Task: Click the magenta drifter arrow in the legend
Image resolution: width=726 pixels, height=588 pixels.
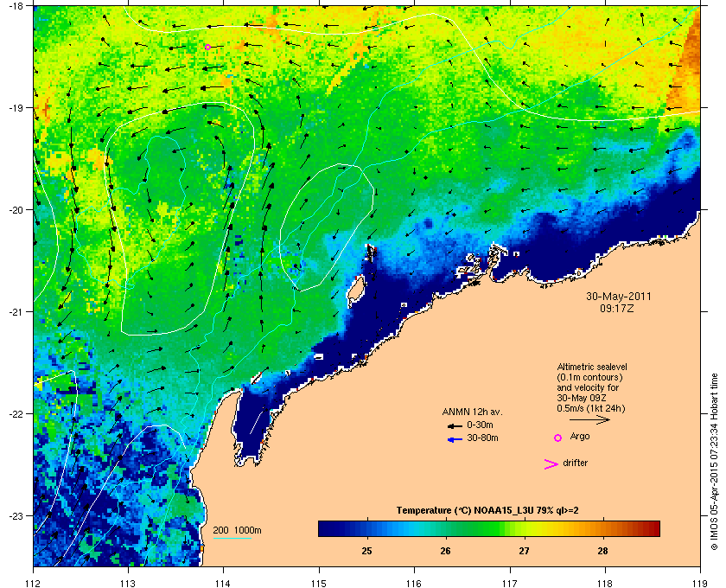Action: pyautogui.click(x=551, y=464)
